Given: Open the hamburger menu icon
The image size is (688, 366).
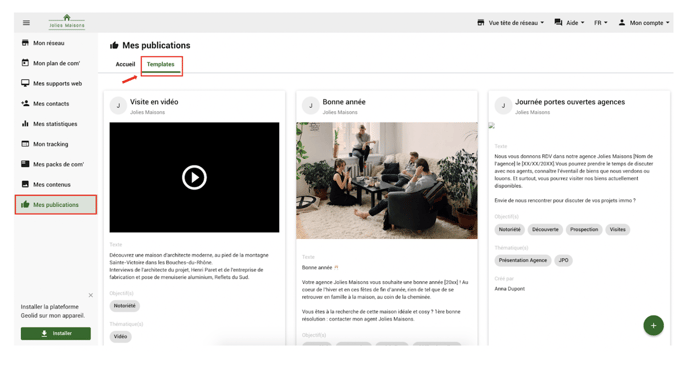Looking at the screenshot, I should (x=26, y=22).
